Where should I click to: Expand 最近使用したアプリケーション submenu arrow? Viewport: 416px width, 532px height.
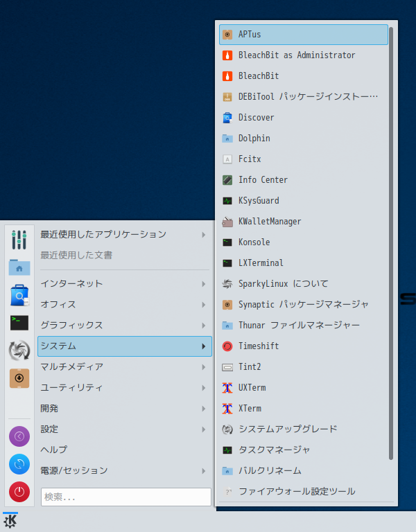(203, 235)
